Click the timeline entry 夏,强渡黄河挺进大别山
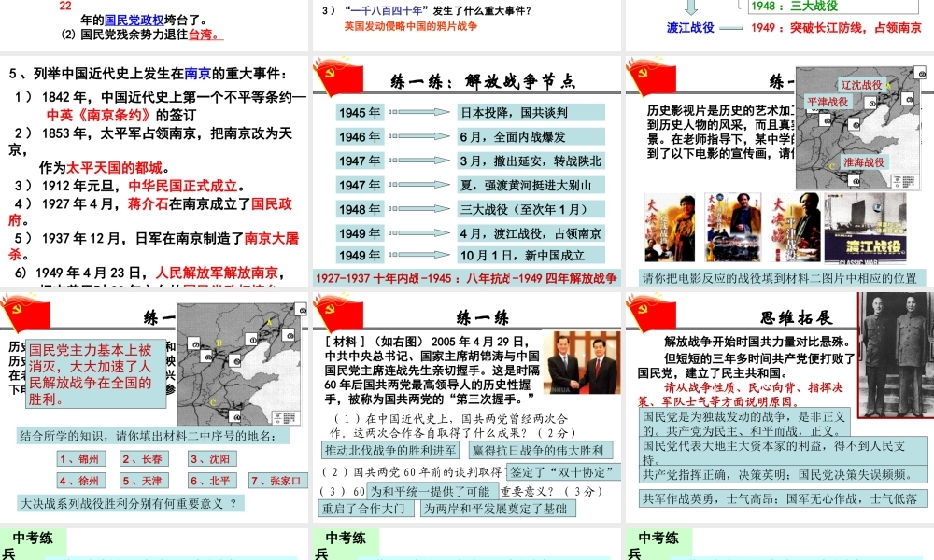The height and width of the screenshot is (560, 934). 531,185
